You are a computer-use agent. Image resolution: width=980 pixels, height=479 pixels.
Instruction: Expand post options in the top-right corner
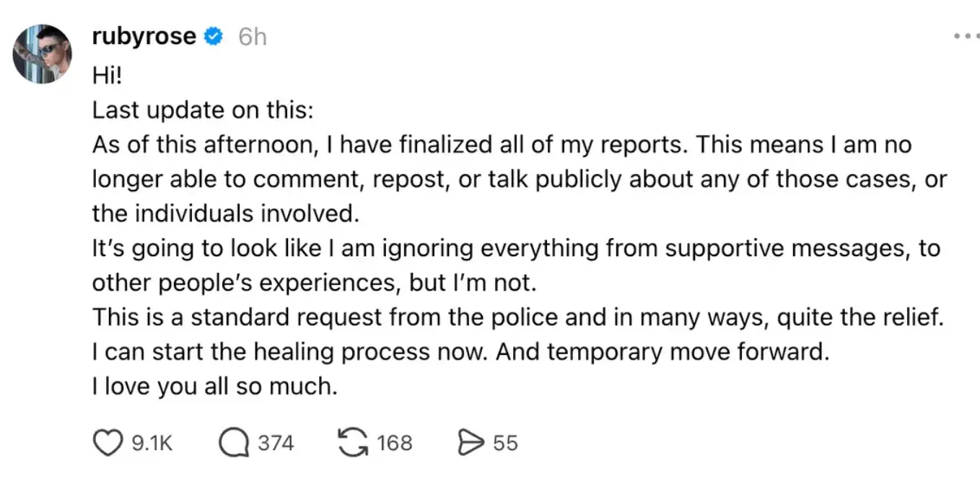point(966,35)
